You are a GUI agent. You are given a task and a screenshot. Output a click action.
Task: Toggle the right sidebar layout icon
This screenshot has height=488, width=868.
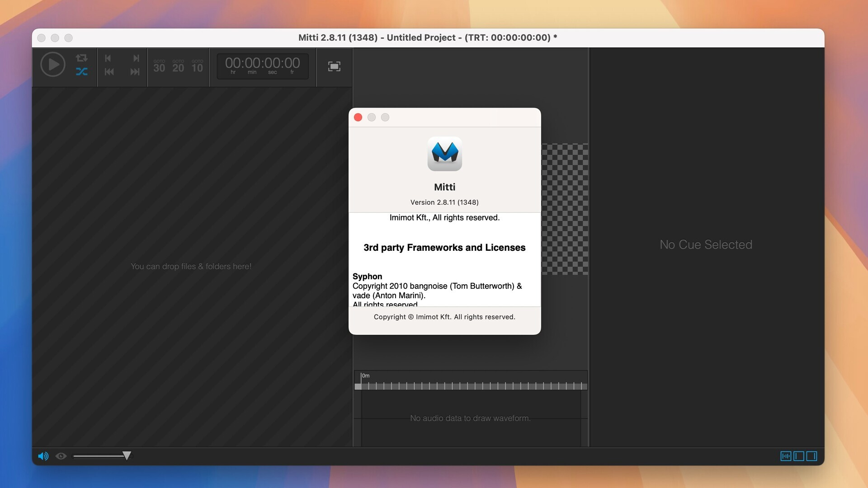tap(812, 456)
